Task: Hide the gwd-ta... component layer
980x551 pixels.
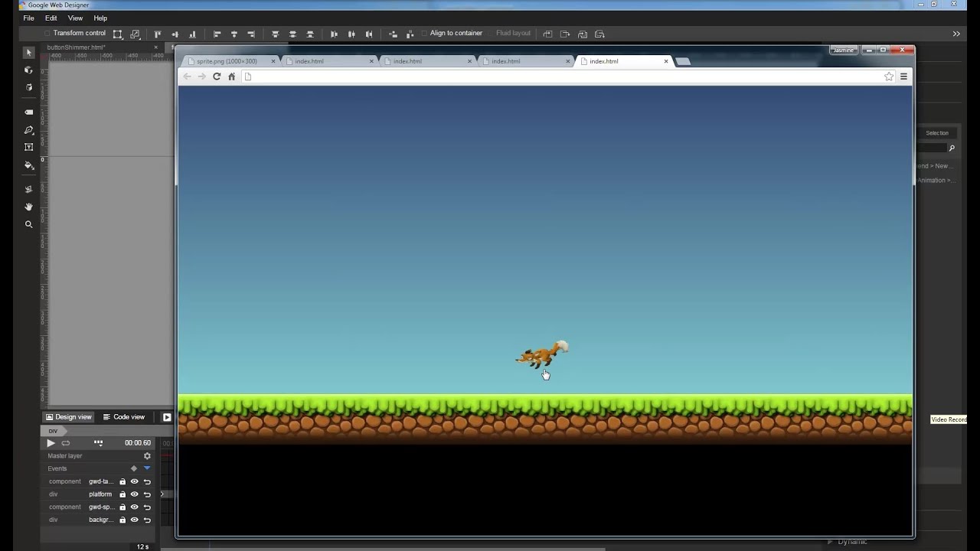Action: click(x=135, y=481)
